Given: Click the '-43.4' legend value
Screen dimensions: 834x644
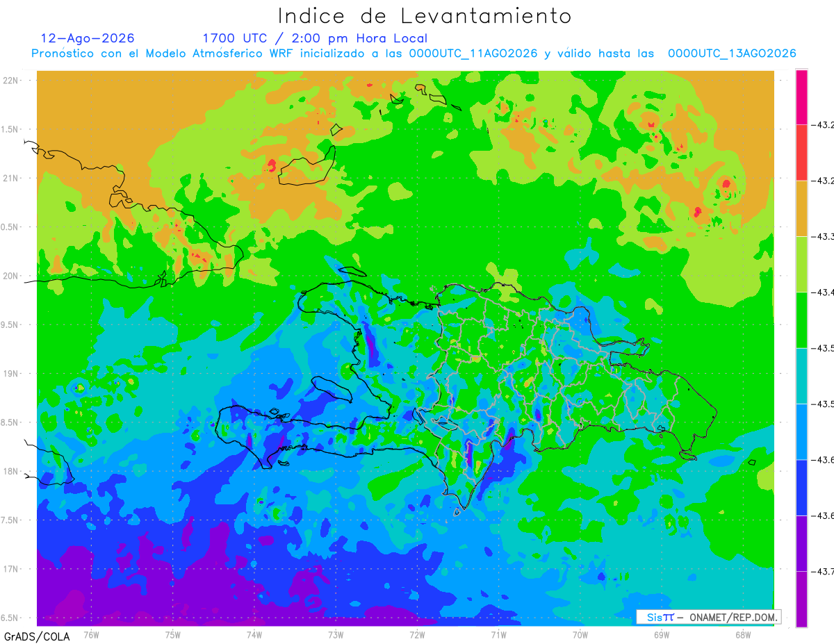Looking at the screenshot, I should pyautogui.click(x=822, y=292).
